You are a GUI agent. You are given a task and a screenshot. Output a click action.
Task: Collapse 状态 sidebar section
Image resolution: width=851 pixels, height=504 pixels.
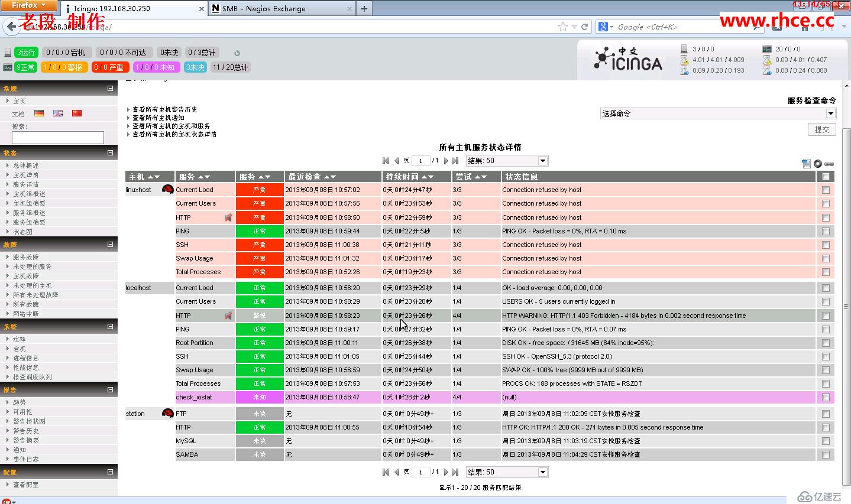(x=110, y=152)
